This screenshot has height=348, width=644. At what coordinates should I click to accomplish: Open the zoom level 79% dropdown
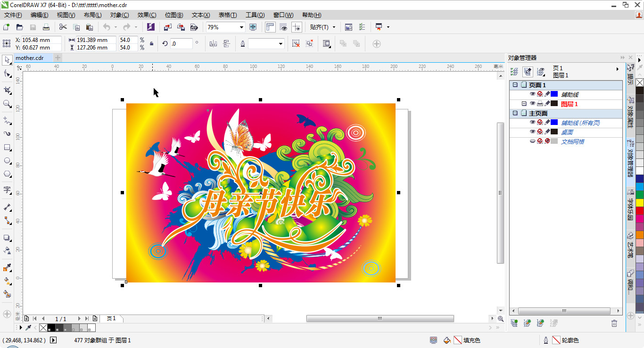pos(242,27)
